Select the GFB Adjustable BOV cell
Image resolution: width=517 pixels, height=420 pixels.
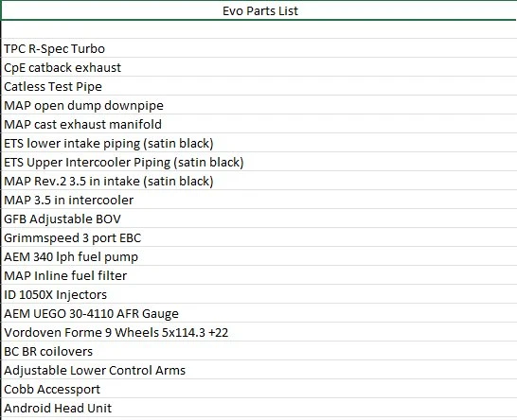(259, 219)
